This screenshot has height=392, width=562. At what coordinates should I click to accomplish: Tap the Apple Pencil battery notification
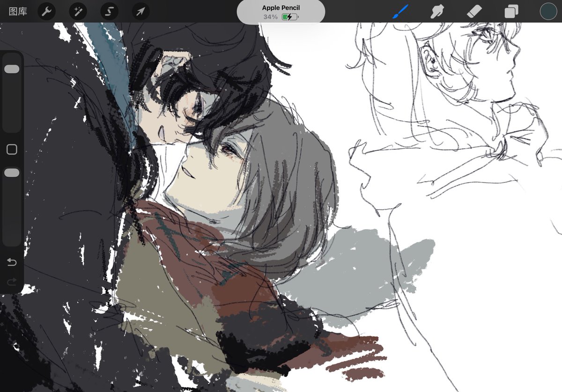(281, 12)
